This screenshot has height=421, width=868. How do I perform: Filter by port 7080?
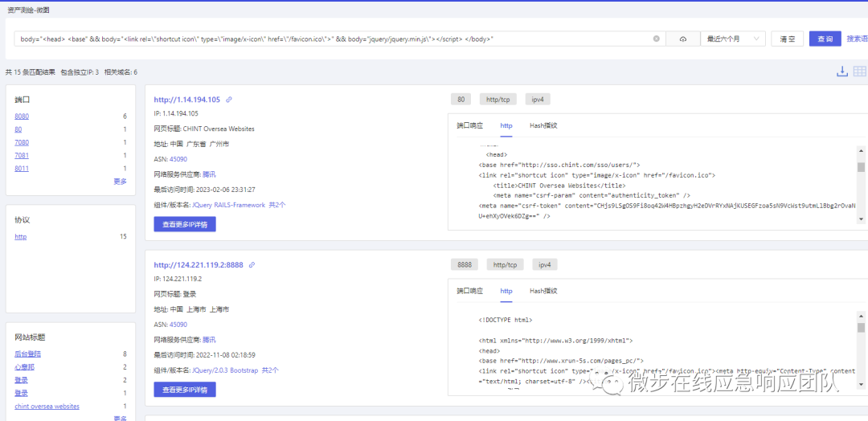(22, 142)
